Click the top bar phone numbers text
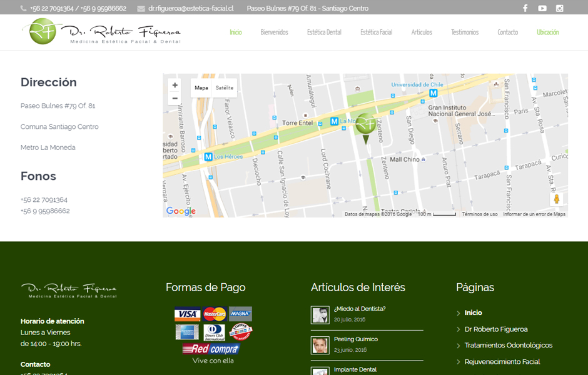Image resolution: width=588 pixels, height=375 pixels. [x=78, y=8]
